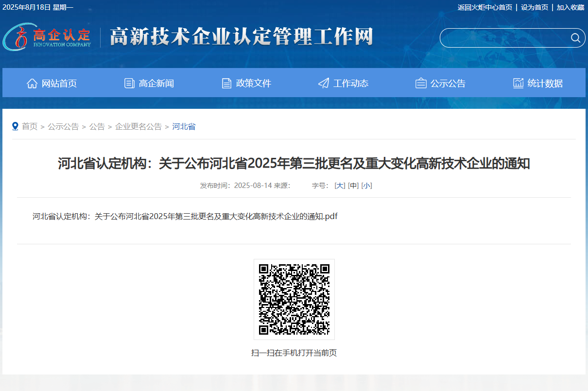The width and height of the screenshot is (588, 391).
Task: Open the 政策文件 menu item
Action: point(246,83)
